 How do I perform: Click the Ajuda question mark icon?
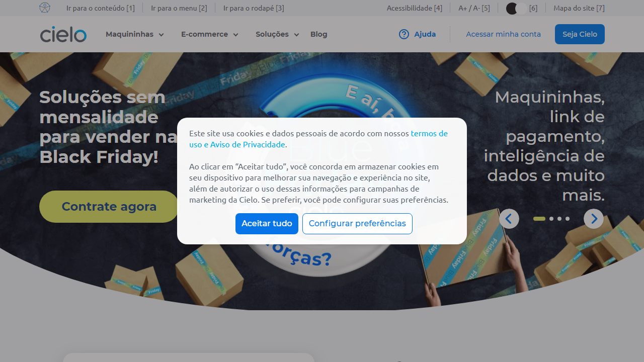[x=404, y=34]
